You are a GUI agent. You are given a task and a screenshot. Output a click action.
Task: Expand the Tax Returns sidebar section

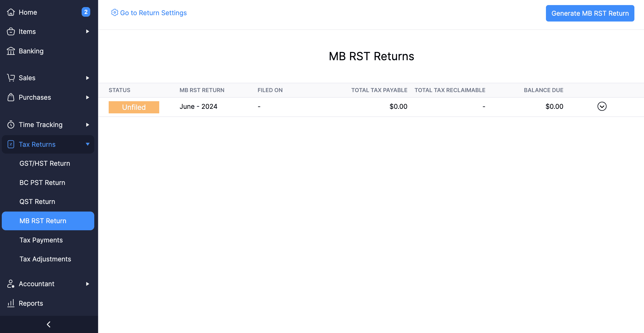pos(88,144)
